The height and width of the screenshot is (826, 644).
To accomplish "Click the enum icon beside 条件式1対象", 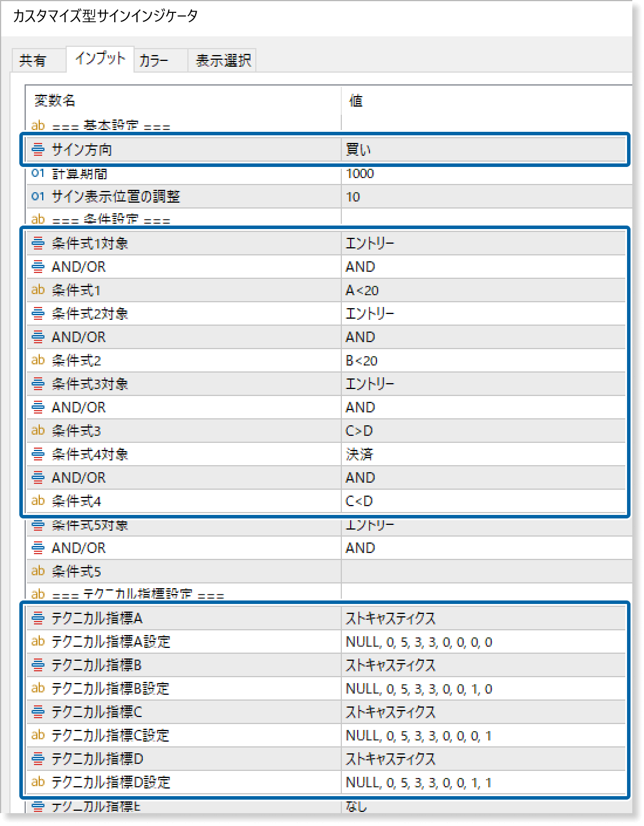I will pos(37,243).
